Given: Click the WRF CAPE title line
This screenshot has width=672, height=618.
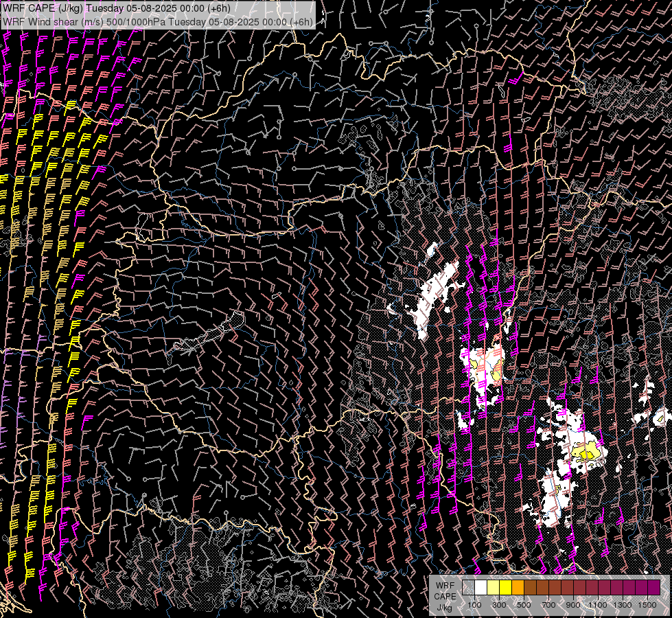Looking at the screenshot, I should [117, 8].
